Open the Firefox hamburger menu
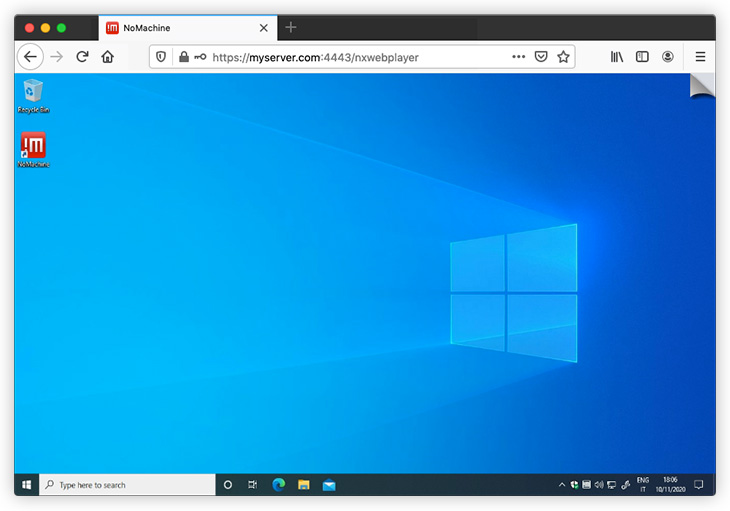 [x=700, y=57]
